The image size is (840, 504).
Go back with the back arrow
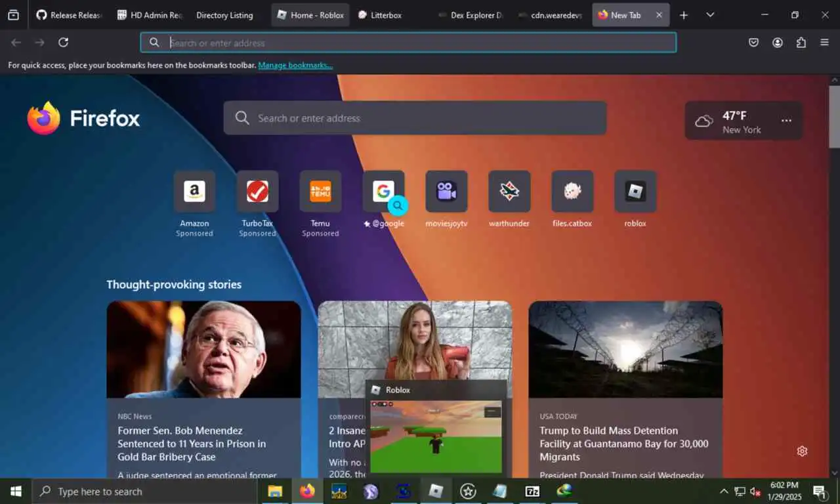pos(16,43)
